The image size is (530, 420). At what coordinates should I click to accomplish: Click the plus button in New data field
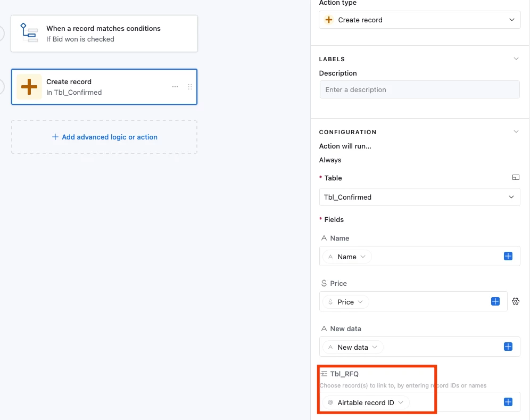pos(508,347)
